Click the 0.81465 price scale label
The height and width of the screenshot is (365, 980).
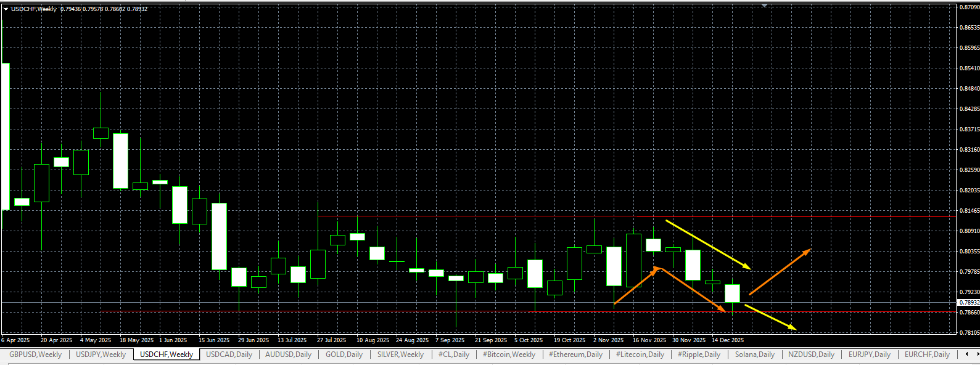click(970, 211)
